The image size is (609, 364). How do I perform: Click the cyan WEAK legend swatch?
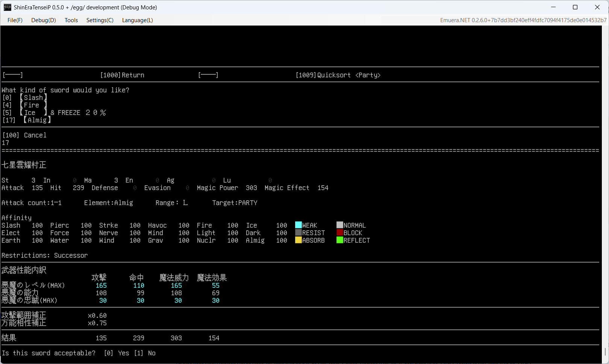pos(298,225)
